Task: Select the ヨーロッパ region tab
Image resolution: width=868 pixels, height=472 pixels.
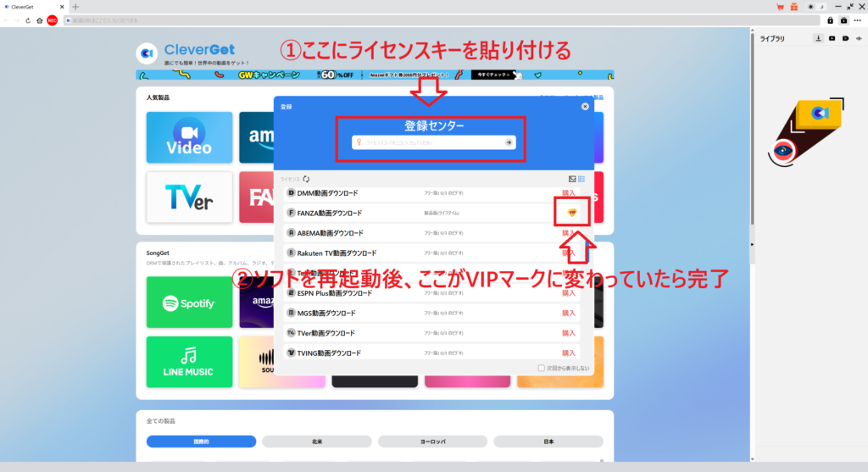Action: (x=432, y=441)
